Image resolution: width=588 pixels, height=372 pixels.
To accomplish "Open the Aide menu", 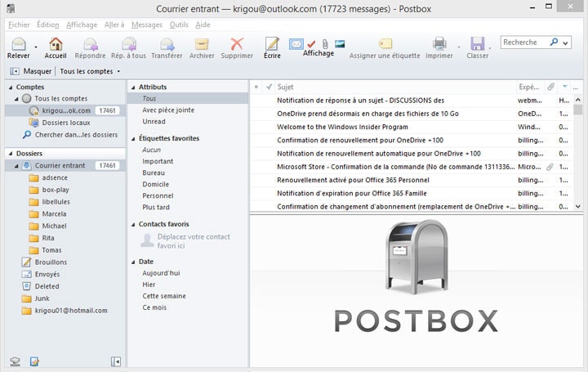I will click(x=203, y=25).
